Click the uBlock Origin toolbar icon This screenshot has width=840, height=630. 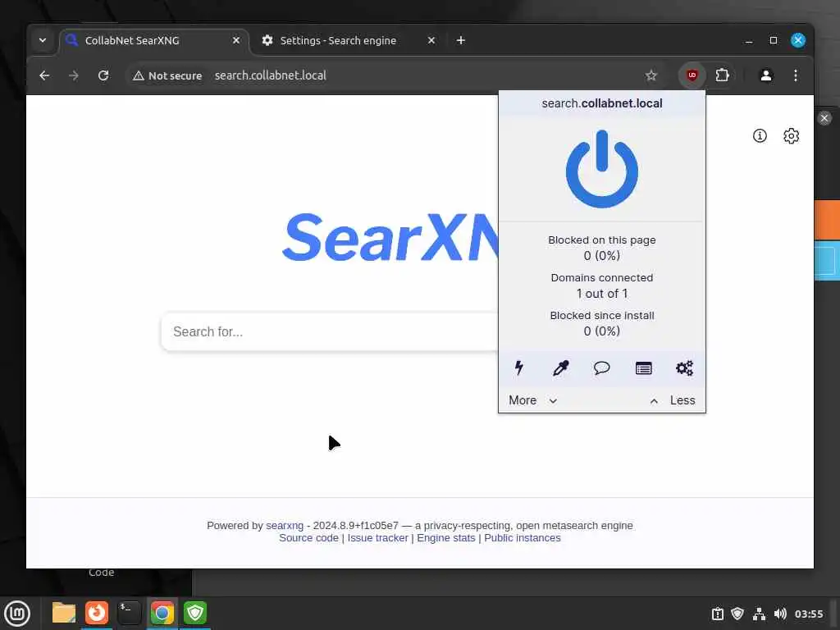692,75
